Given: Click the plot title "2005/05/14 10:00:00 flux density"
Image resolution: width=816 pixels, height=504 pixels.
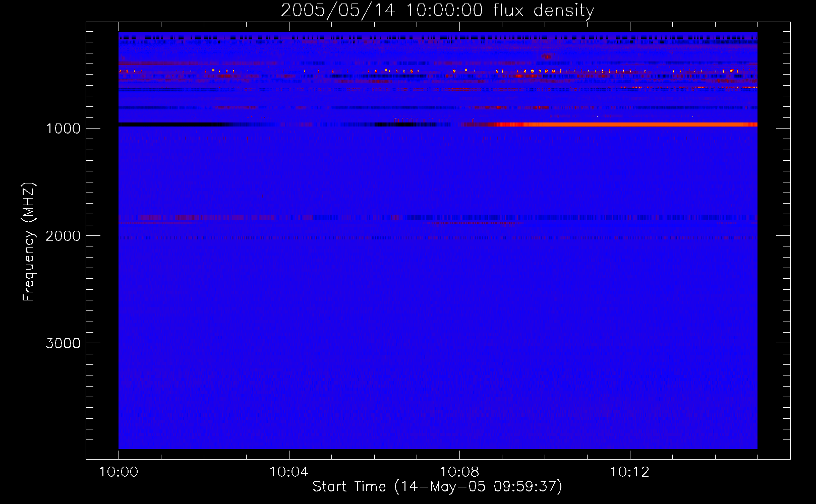Looking at the screenshot, I should pos(437,11).
